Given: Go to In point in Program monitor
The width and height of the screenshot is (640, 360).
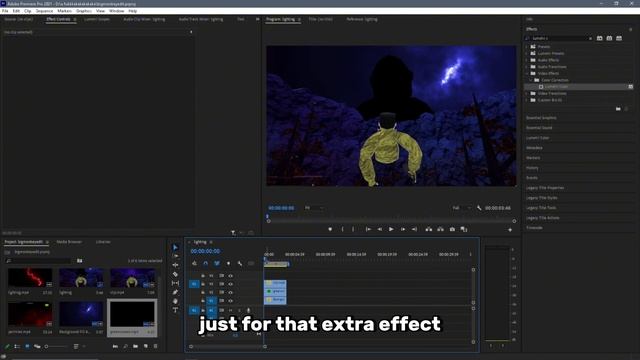Looking at the screenshot, I should [368, 229].
